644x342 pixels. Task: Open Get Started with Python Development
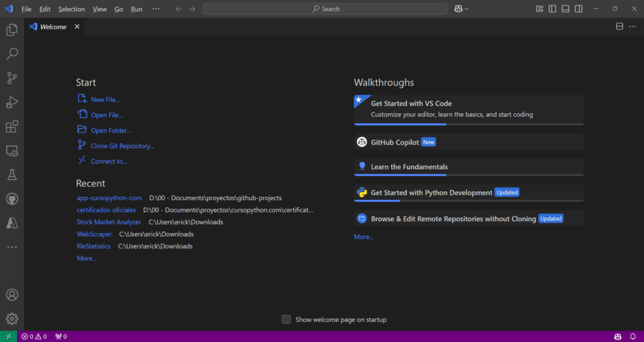(469, 193)
